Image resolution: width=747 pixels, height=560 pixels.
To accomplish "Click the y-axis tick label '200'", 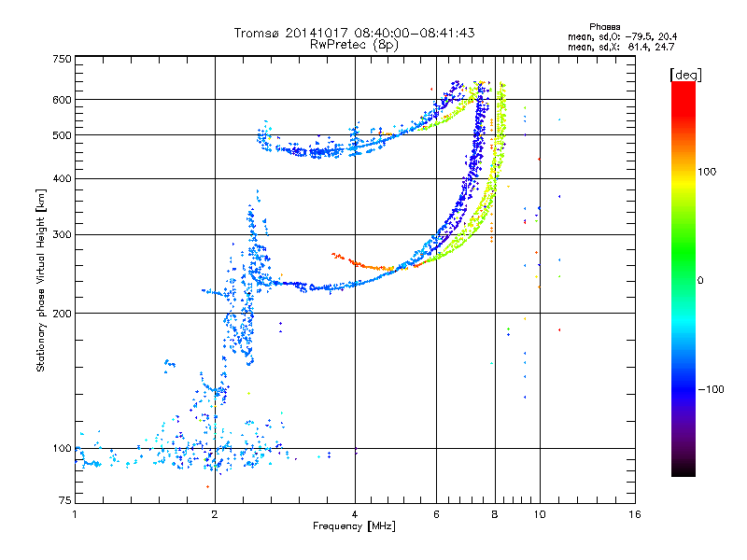I will [x=62, y=314].
